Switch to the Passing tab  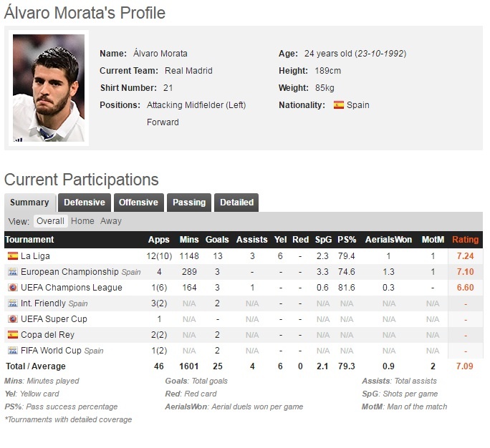click(189, 203)
